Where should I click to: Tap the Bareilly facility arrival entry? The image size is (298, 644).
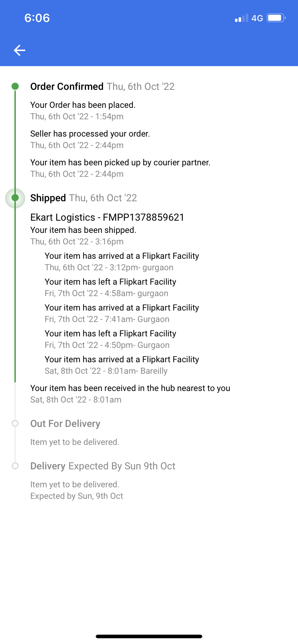point(122,365)
